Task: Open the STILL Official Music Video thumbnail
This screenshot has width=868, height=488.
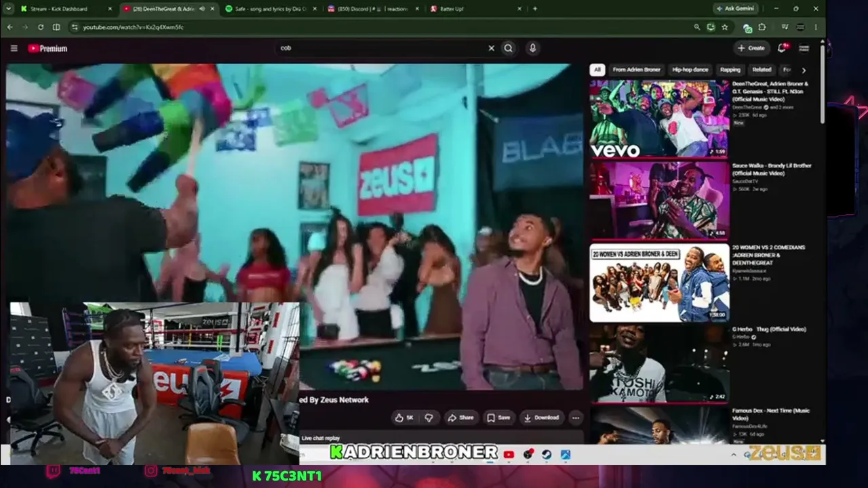Action: coord(659,119)
